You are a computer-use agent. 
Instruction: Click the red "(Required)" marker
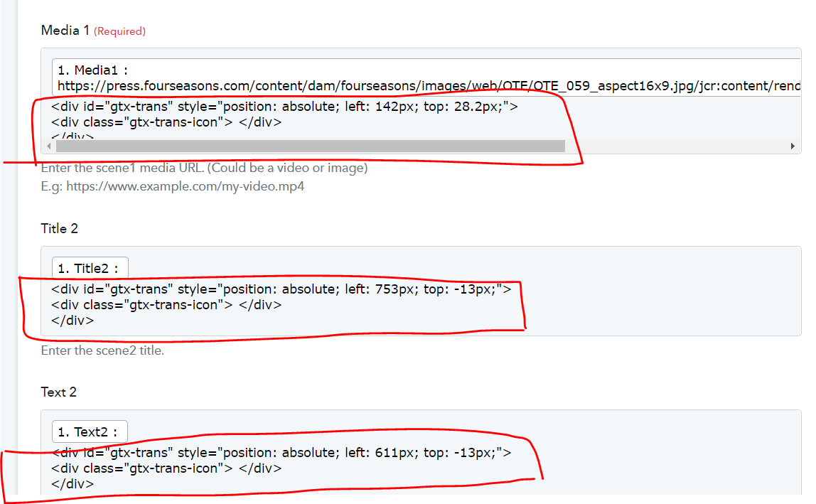(x=120, y=31)
